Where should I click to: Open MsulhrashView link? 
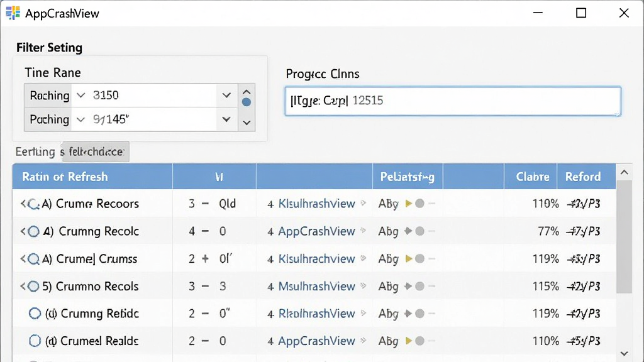pos(317,286)
